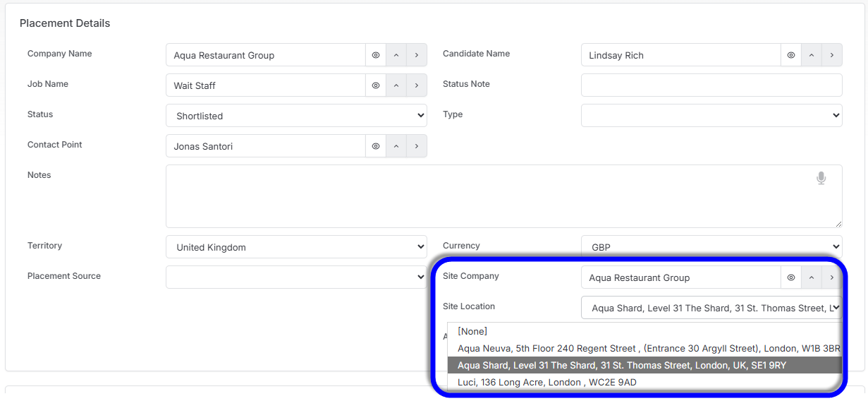The height and width of the screenshot is (401, 868).
Task: Click the Candidate Name field Lindsay Rich
Action: pos(681,55)
